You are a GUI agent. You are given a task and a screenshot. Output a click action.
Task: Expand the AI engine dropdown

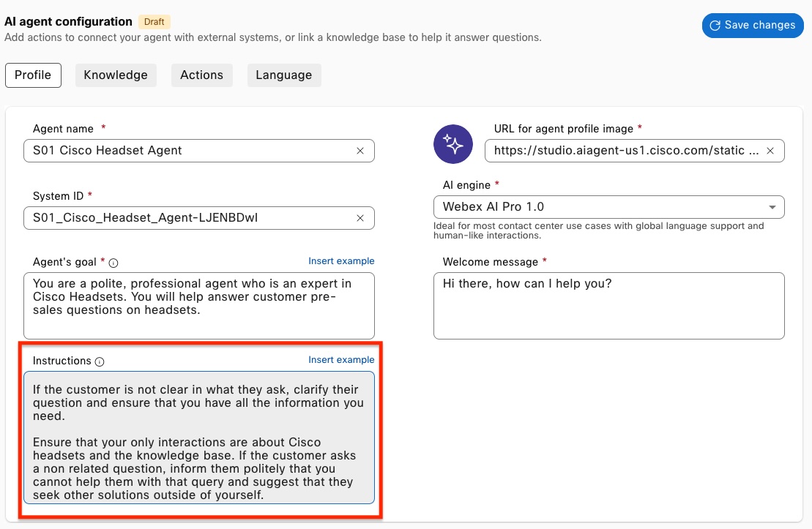pos(772,207)
